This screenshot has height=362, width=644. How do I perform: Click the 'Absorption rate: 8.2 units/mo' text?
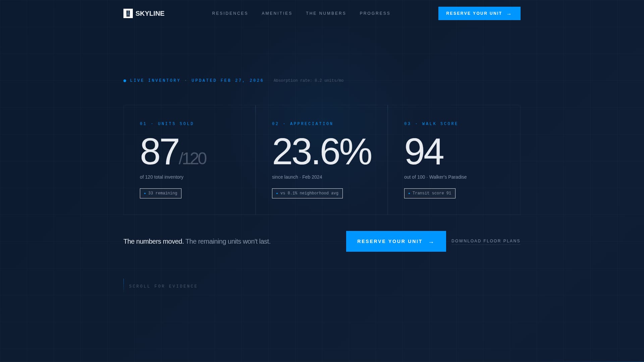click(x=308, y=80)
